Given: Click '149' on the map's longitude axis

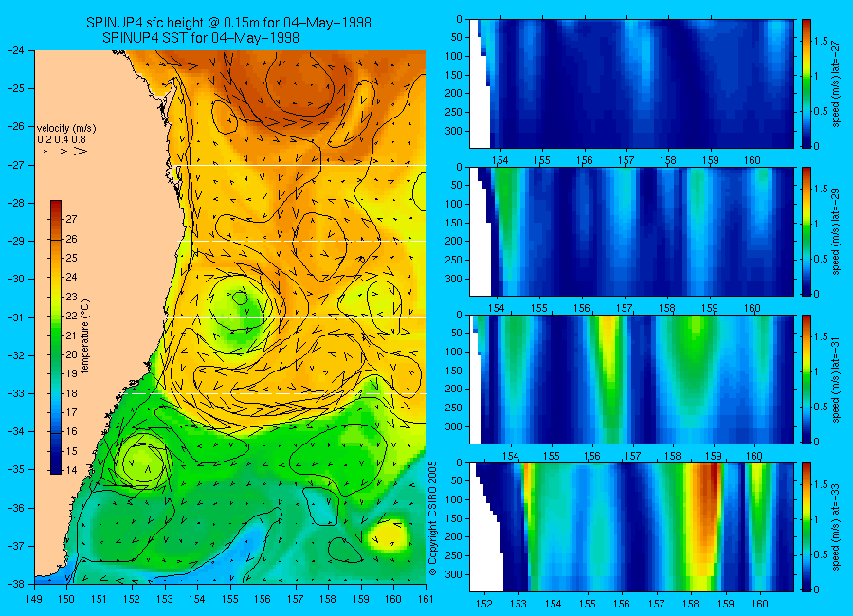Looking at the screenshot, I should click(x=34, y=599).
